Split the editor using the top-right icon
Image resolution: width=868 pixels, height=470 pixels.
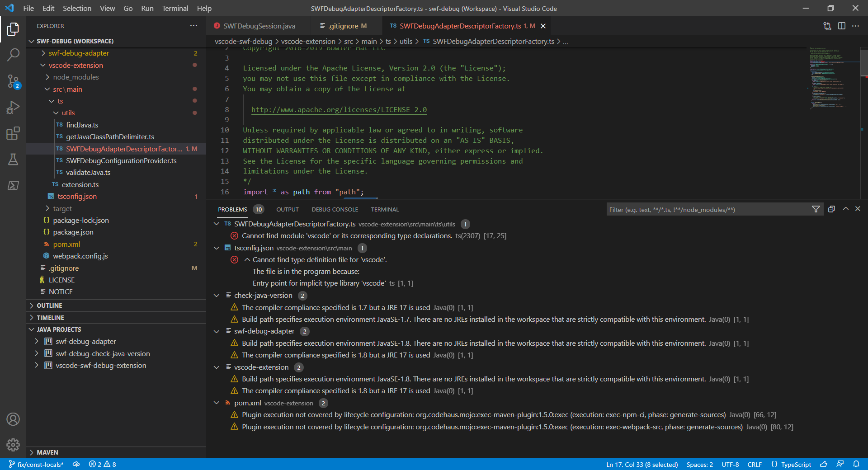pyautogui.click(x=842, y=26)
